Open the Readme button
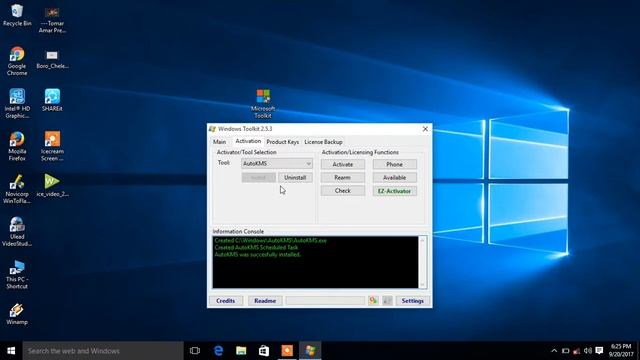The image size is (640, 360). [x=265, y=301]
